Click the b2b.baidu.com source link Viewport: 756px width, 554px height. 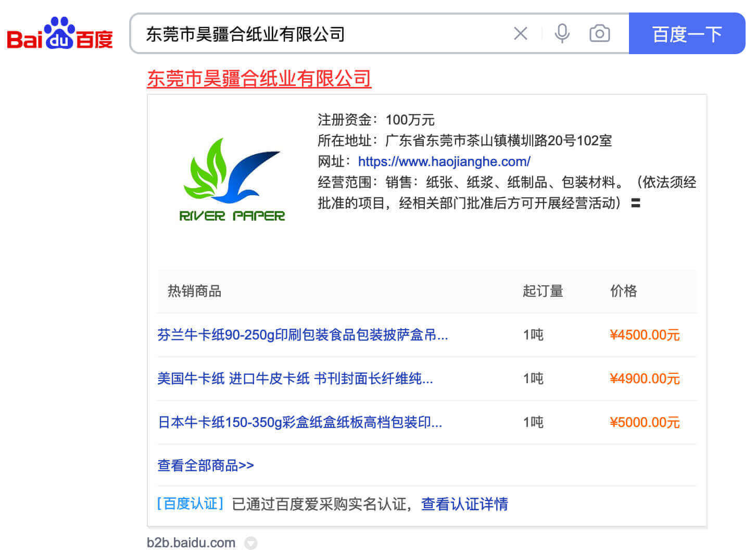(191, 543)
